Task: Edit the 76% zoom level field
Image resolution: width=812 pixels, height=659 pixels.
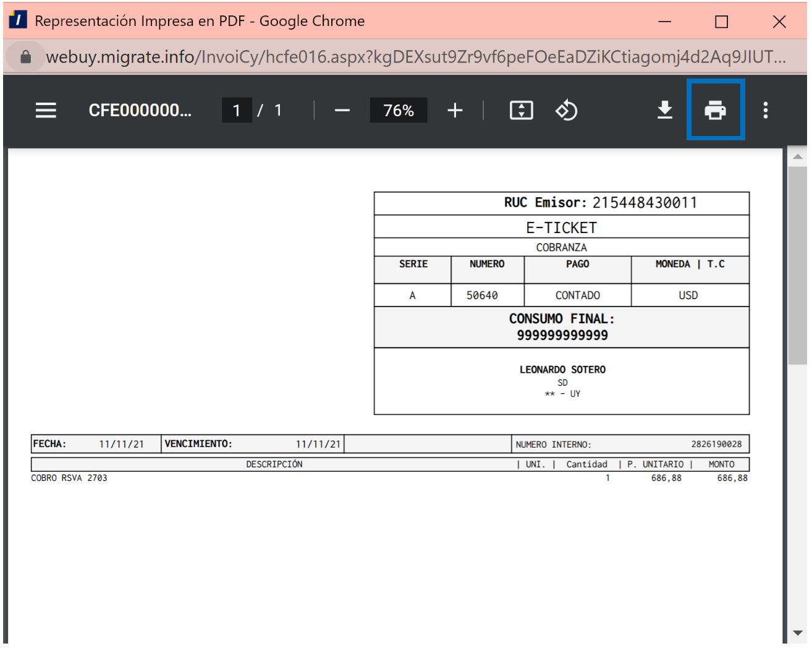Action: coord(398,111)
